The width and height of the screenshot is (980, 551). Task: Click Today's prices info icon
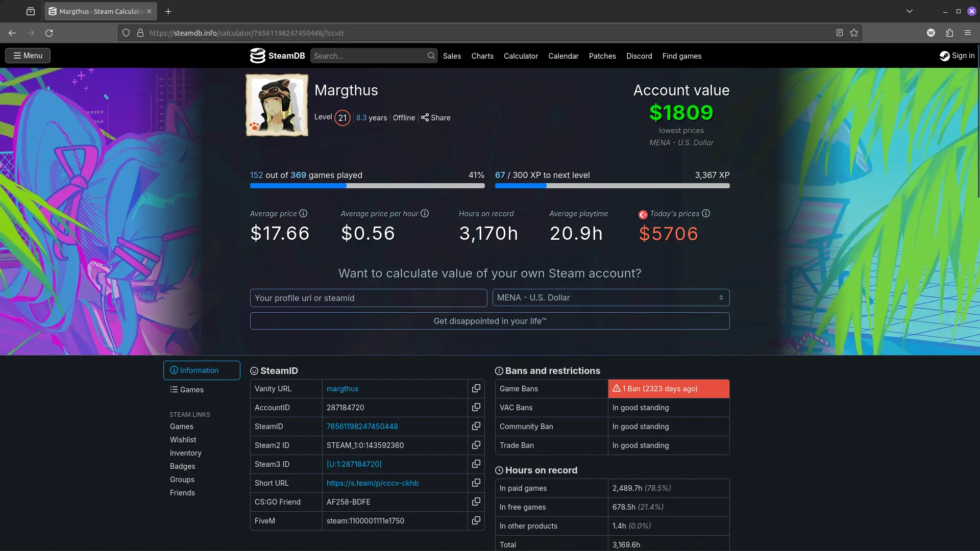(x=706, y=213)
